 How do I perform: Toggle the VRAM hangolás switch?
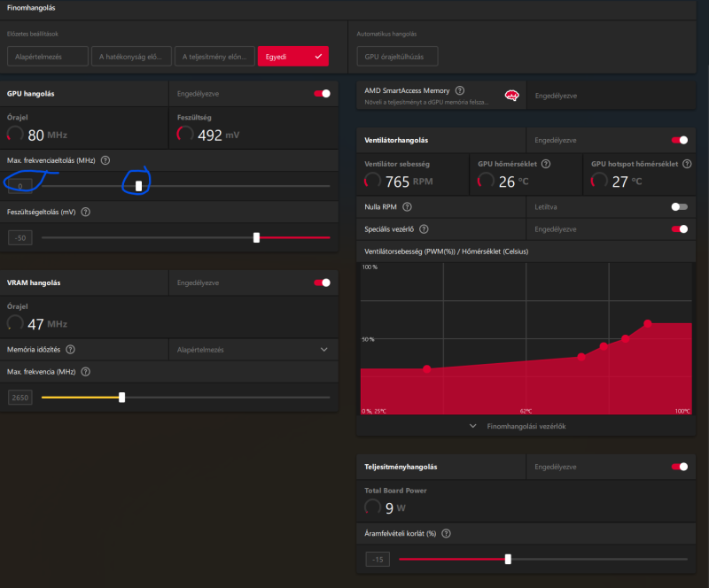click(322, 282)
